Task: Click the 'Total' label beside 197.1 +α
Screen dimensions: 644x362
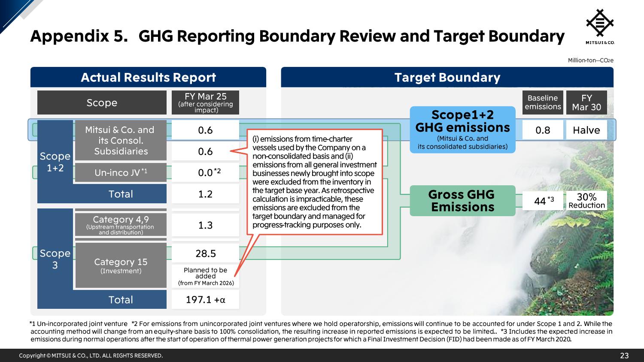Action: coord(121,299)
